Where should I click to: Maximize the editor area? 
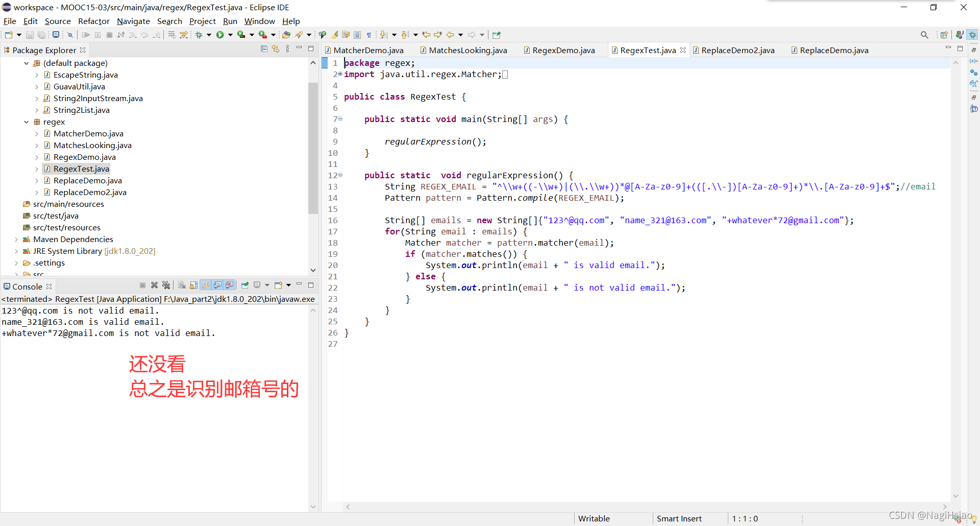click(x=960, y=49)
